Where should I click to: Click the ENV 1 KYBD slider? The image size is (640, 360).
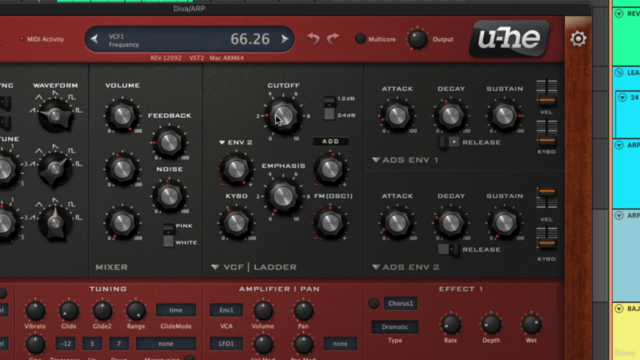(x=547, y=133)
